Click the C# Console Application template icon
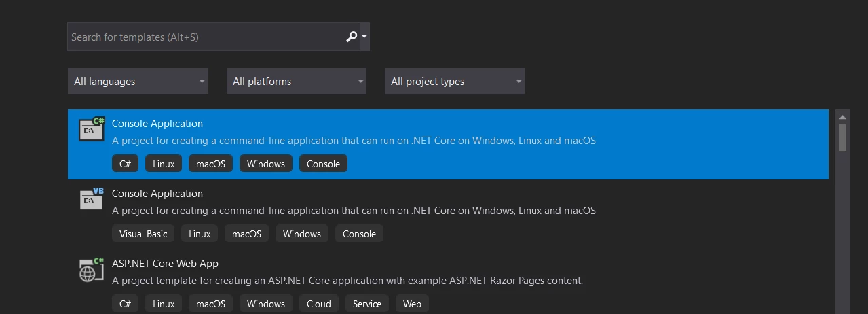The image size is (868, 314). 92,129
